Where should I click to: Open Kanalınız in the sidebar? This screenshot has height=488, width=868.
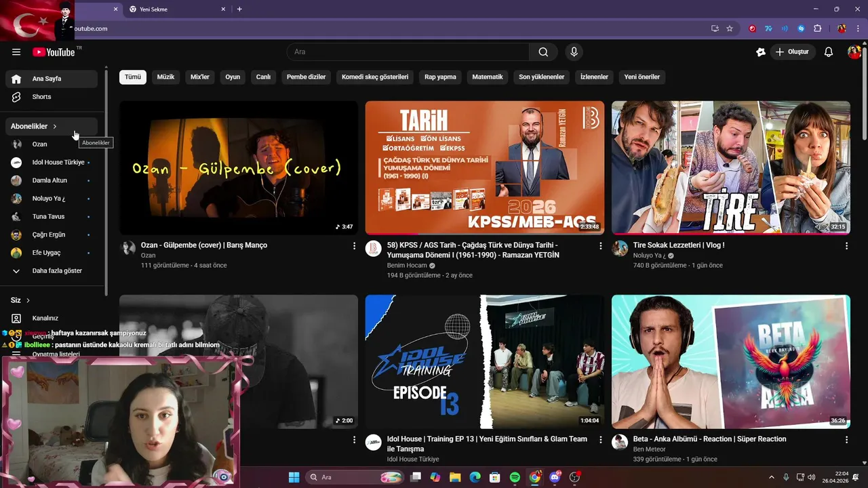click(52, 318)
